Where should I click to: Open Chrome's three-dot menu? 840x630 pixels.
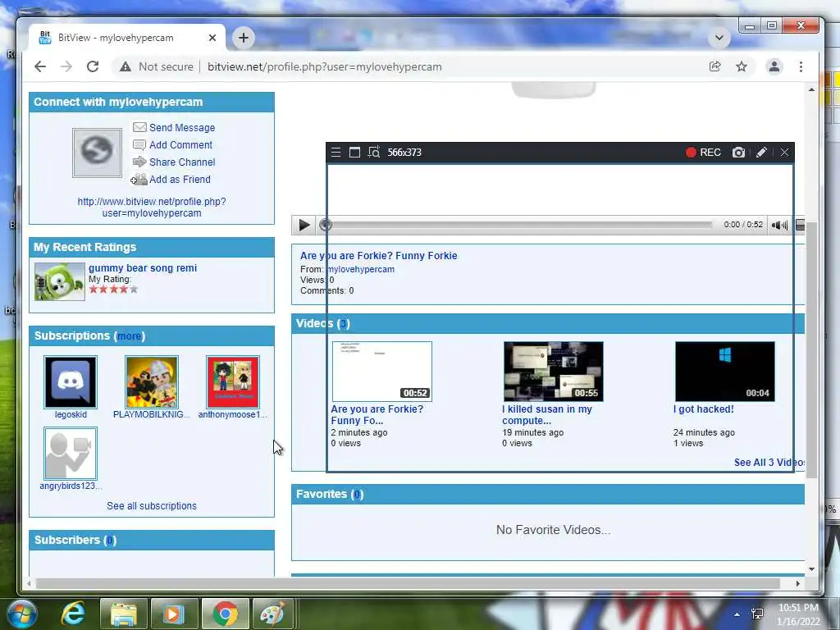(x=801, y=66)
